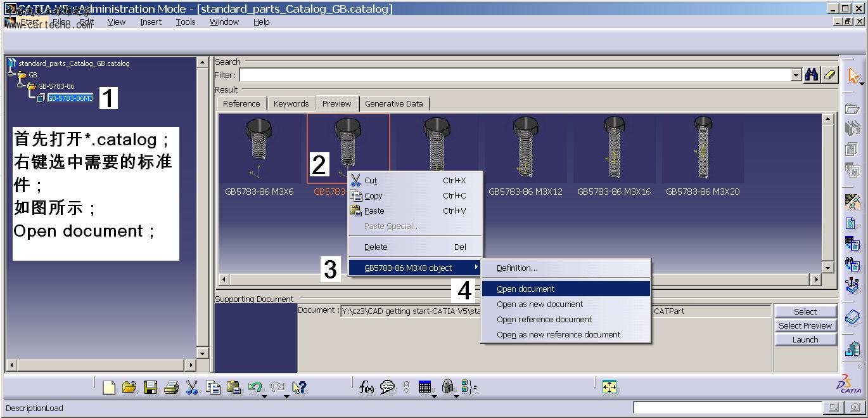Click the eraser icon beside Filter
Image resolution: width=868 pixels, height=418 pixels.
tap(829, 75)
